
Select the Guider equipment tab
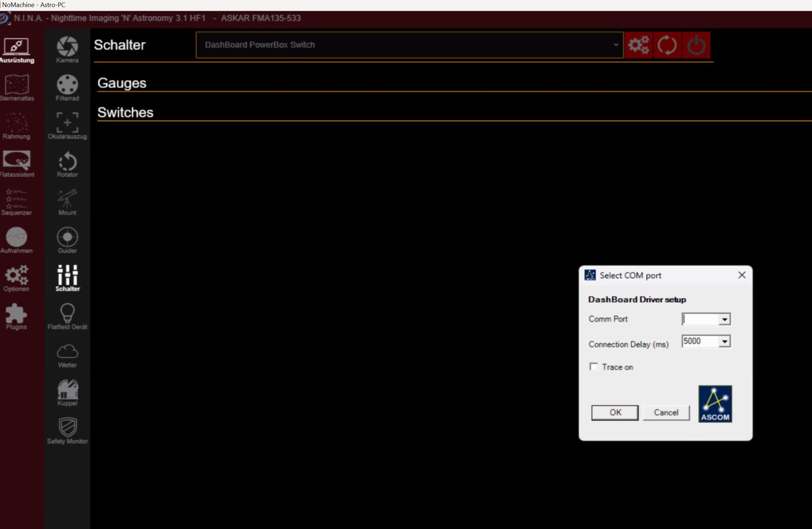pyautogui.click(x=67, y=240)
